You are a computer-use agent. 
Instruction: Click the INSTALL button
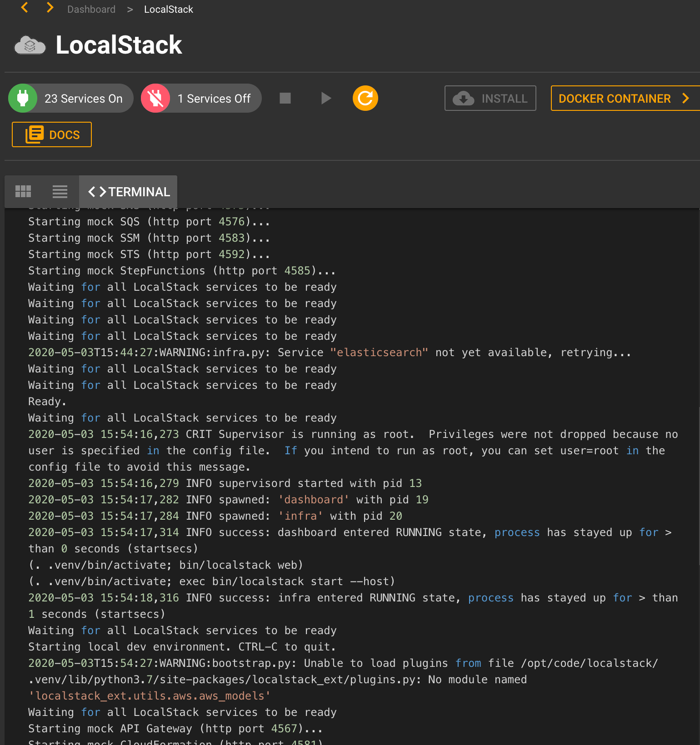coord(490,98)
